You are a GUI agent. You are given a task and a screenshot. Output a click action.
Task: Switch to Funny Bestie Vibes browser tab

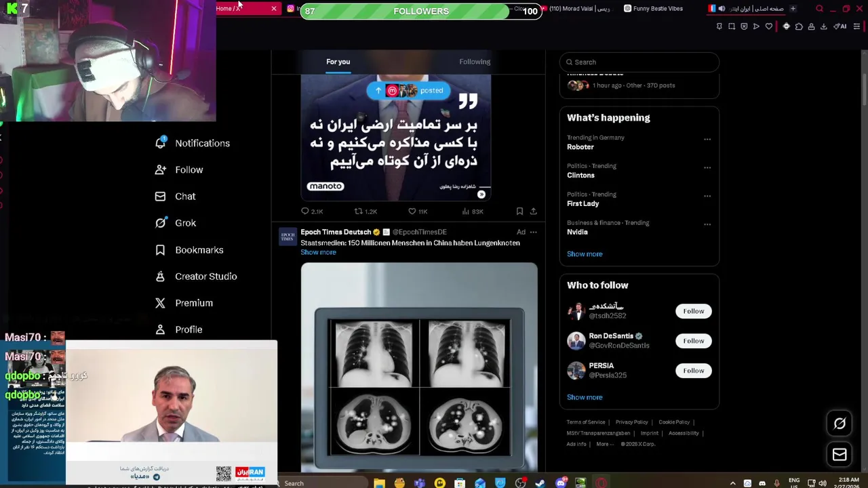pyautogui.click(x=653, y=9)
